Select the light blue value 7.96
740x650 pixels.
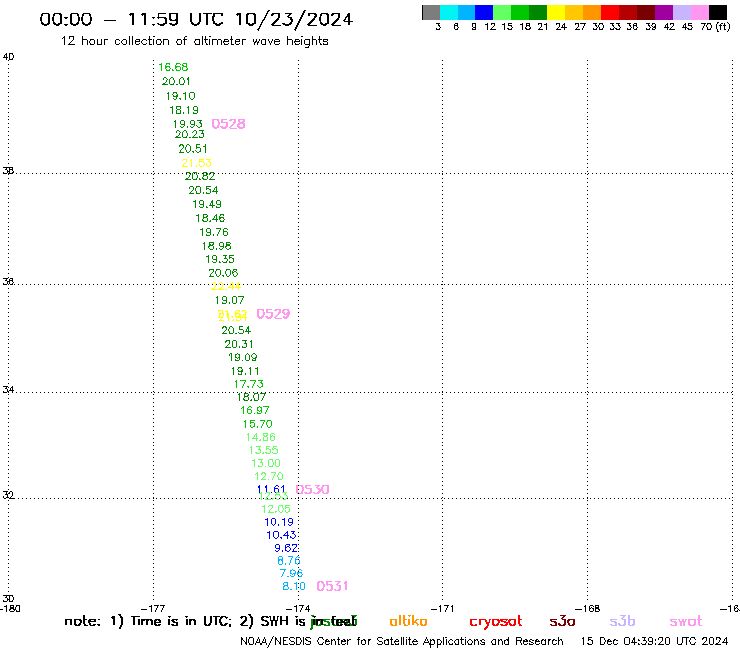[291, 574]
